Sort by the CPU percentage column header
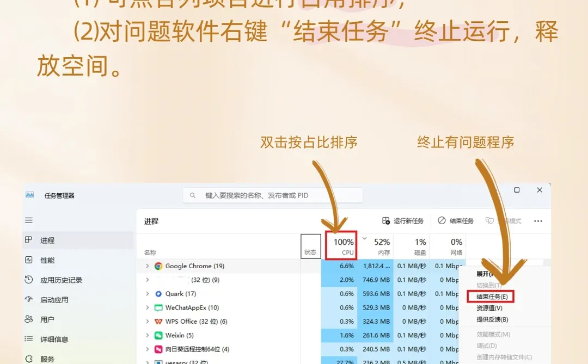 (344, 245)
